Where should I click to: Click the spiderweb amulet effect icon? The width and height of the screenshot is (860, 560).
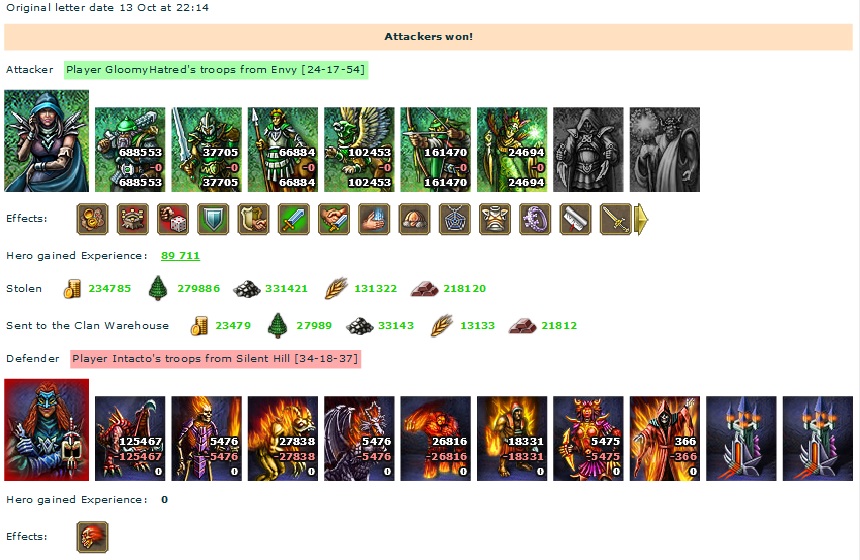pyautogui.click(x=455, y=219)
